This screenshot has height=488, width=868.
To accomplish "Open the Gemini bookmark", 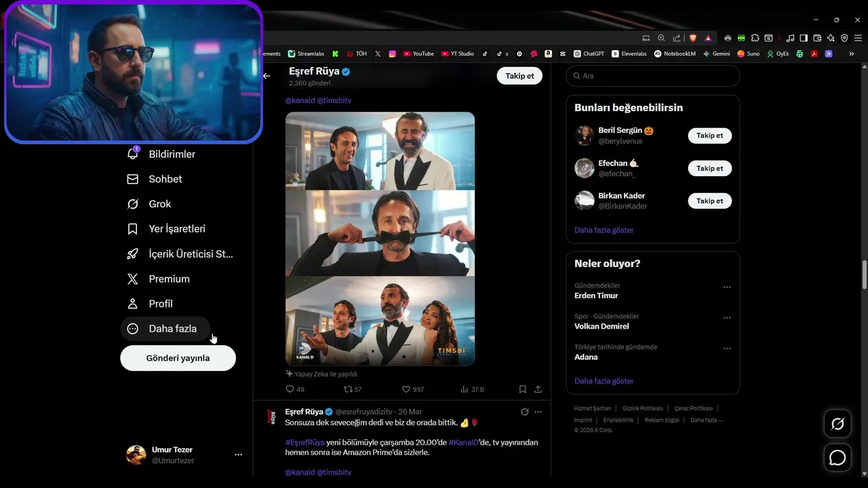I will click(x=716, y=54).
